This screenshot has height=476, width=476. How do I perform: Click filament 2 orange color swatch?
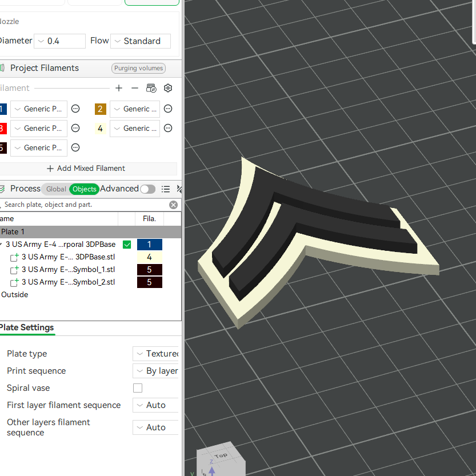[101, 109]
